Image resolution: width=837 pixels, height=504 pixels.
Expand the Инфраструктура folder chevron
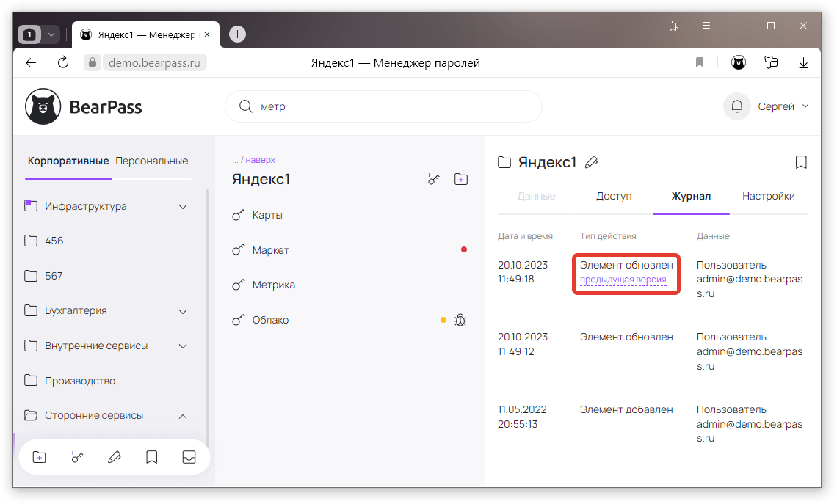click(183, 207)
